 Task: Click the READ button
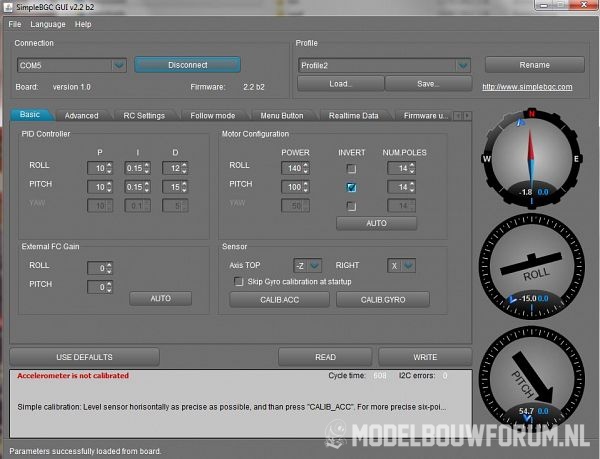325,357
